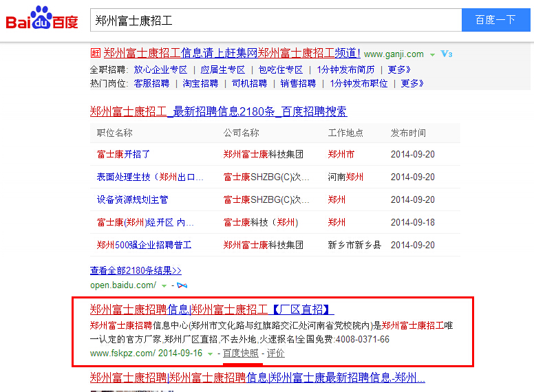Open job listing 郑州500强企业招聘普工
The image size is (534, 392).
[x=144, y=245]
